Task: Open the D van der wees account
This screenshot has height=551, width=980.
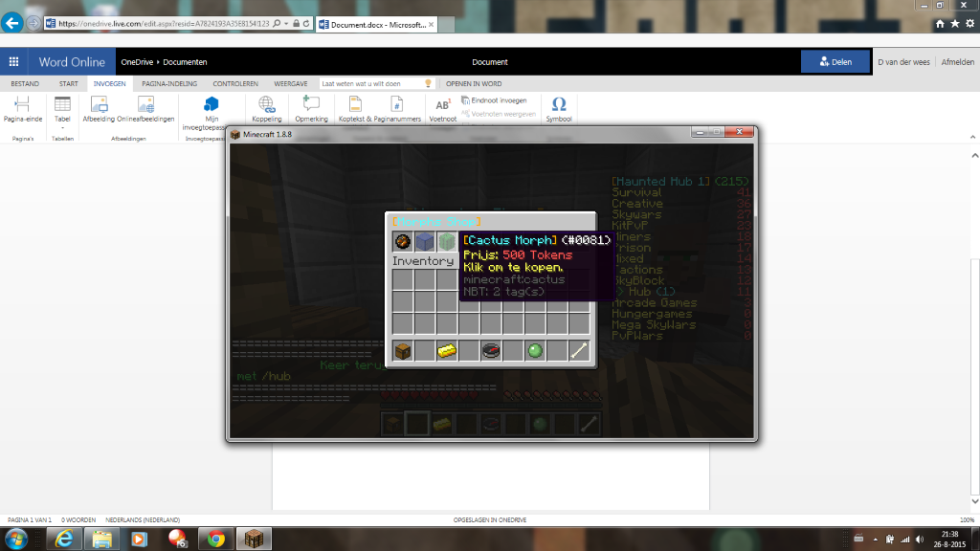Action: (x=903, y=62)
